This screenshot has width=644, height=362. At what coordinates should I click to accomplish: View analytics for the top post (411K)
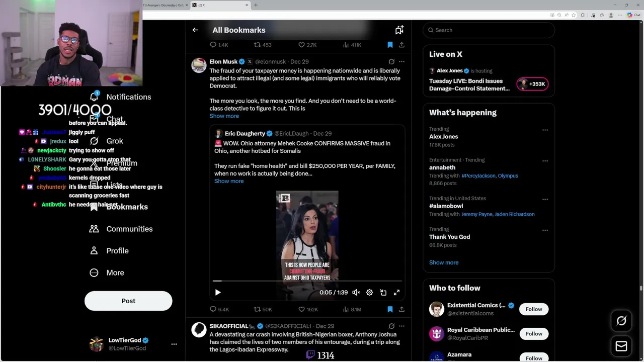tap(352, 45)
